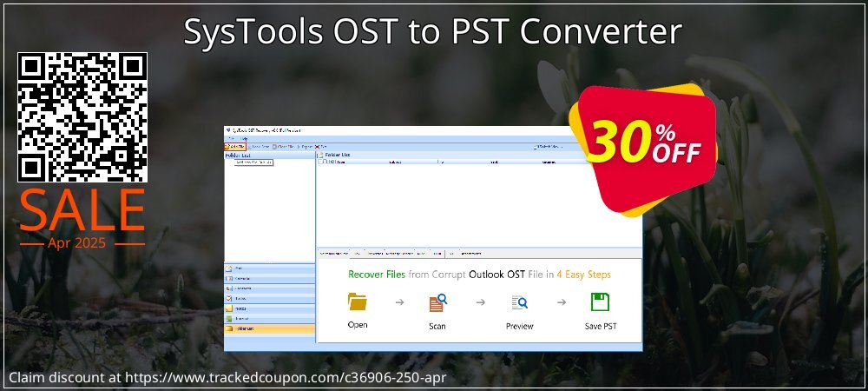Screen dimensions: 868x391
Task: Click the Subject column header
Action: pos(395,162)
